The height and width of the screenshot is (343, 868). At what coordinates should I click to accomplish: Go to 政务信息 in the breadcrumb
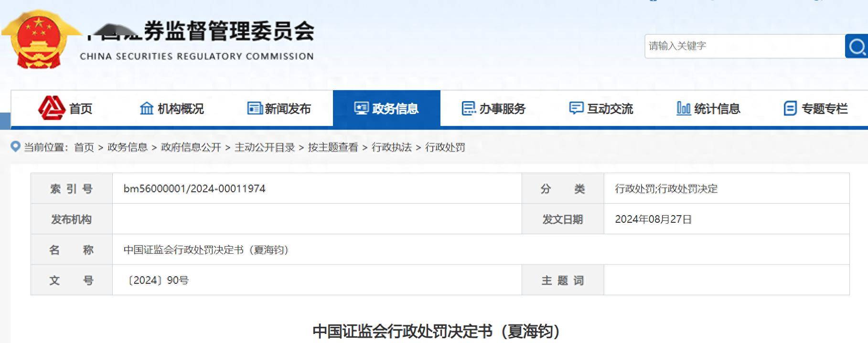coord(128,147)
